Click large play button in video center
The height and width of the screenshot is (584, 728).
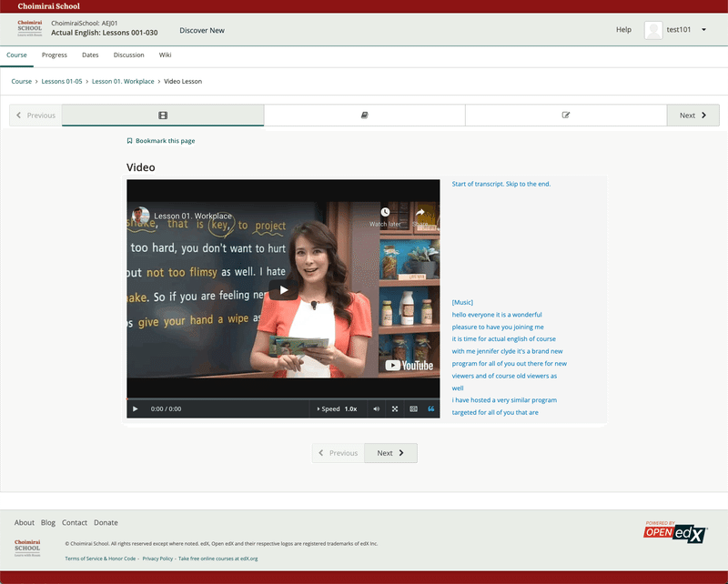pos(284,290)
